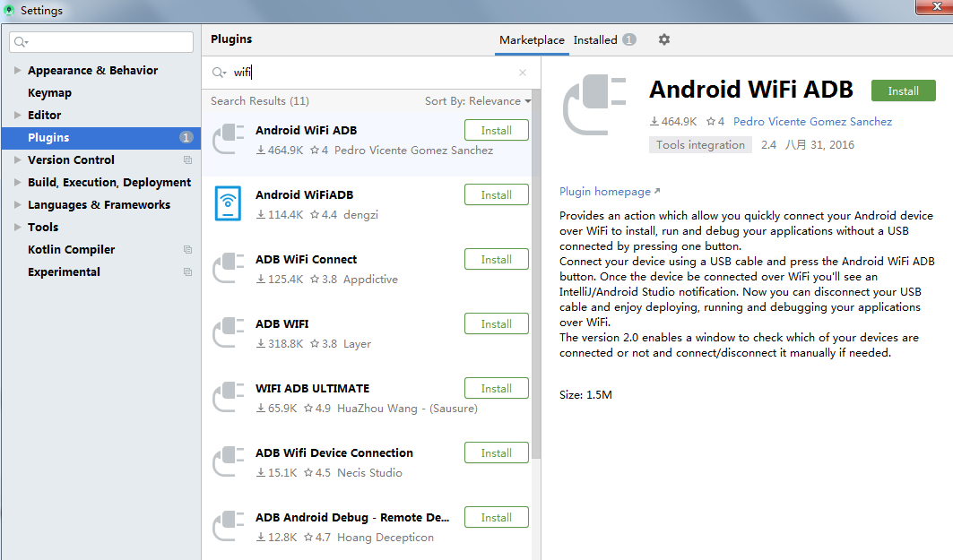
Task: Select WIFI ADB ULTIMATE plugin name
Action: coord(312,389)
